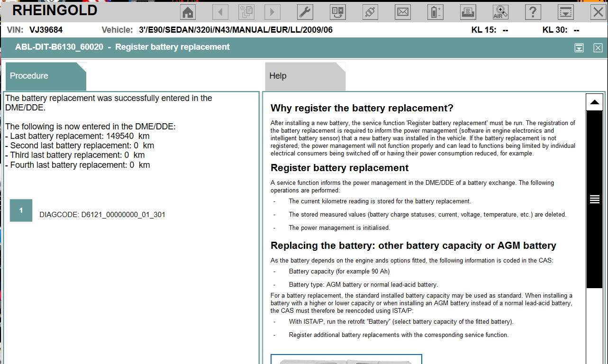Click the document copy icon in toolbar
This screenshot has width=608, height=364.
pos(246,12)
